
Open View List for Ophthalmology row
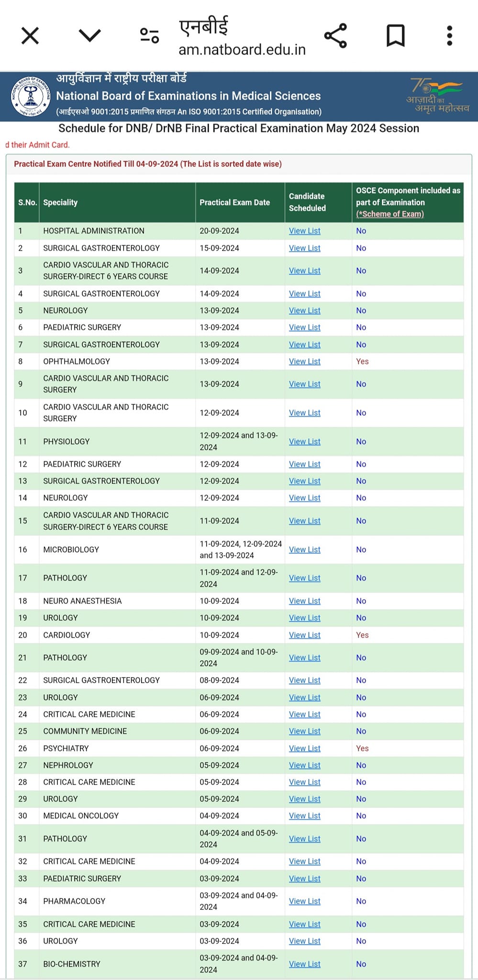(x=305, y=361)
